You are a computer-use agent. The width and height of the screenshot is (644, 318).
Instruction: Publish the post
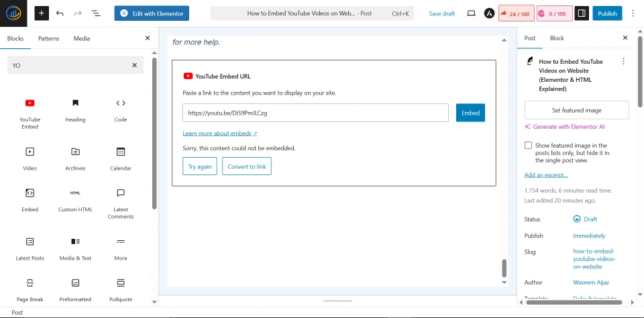607,13
